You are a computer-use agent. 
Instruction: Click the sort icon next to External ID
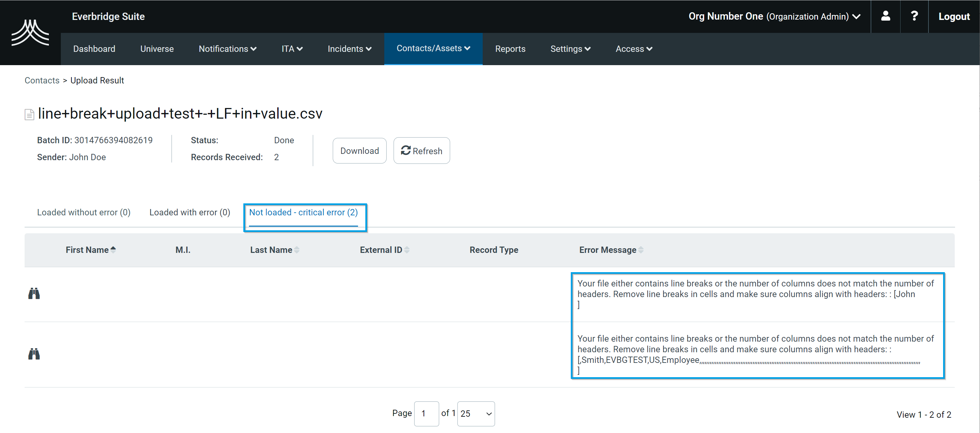click(407, 250)
